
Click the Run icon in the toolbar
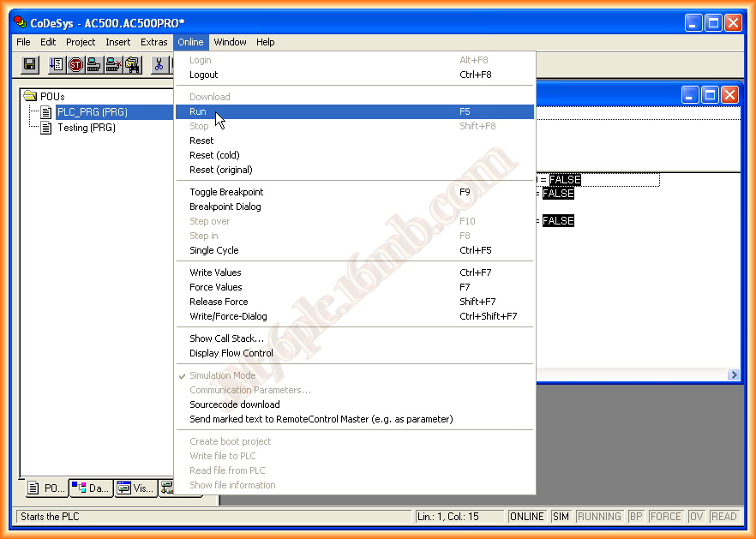pyautogui.click(x=57, y=64)
